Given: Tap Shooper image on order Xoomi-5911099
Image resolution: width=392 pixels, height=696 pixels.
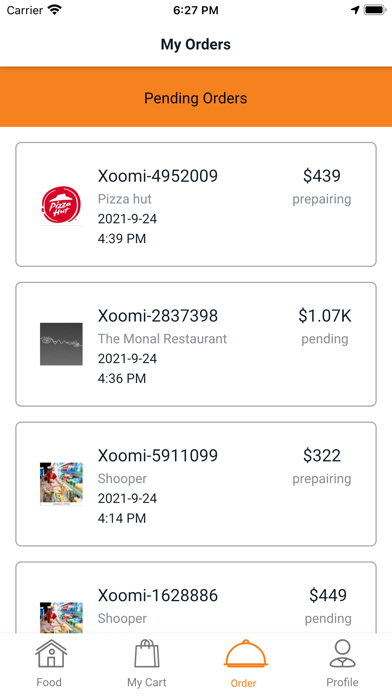Looking at the screenshot, I should 61,484.
